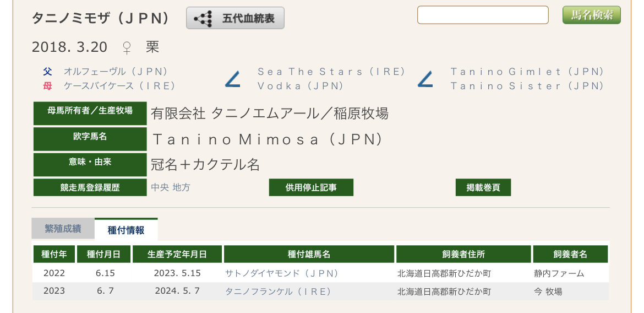The image size is (644, 313).
Task: Click the 供用停止記事 button
Action: point(311,187)
